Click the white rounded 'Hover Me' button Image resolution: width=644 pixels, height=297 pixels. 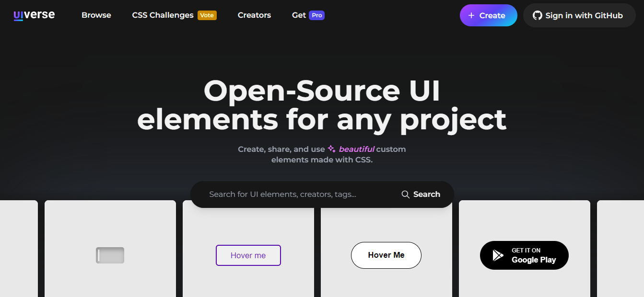pos(386,255)
